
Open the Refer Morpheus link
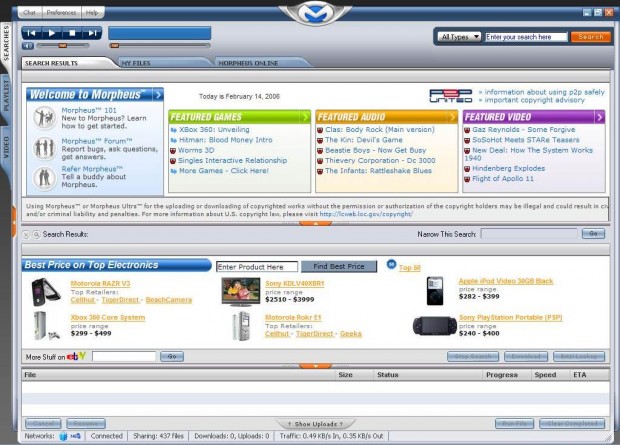[92, 169]
